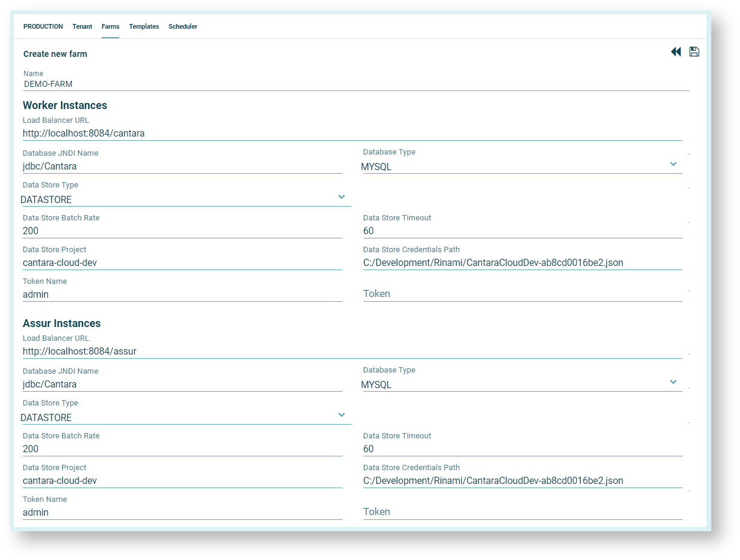The width and height of the screenshot is (740, 560).
Task: Open the Templates tab
Action: point(144,27)
